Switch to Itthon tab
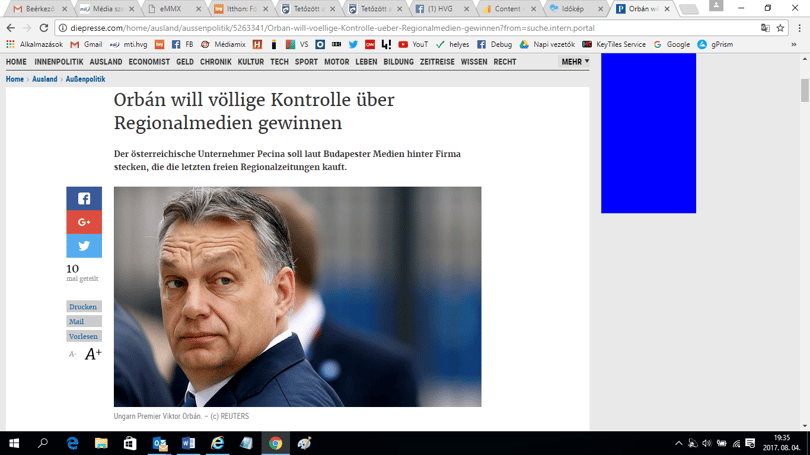The width and height of the screenshot is (810, 455). click(x=241, y=9)
